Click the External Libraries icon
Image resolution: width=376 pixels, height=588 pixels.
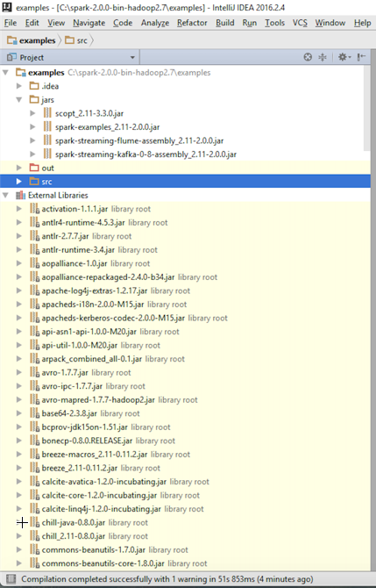[20, 195]
